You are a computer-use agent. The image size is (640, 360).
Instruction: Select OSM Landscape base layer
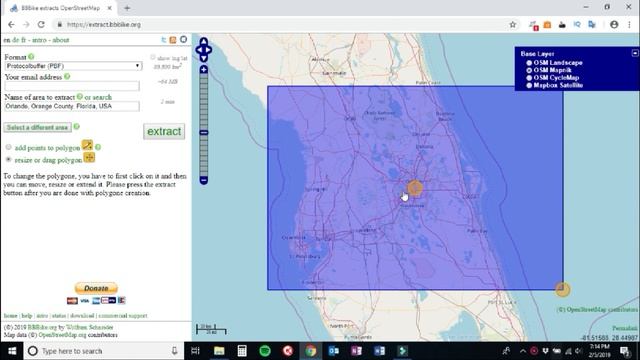click(x=529, y=63)
